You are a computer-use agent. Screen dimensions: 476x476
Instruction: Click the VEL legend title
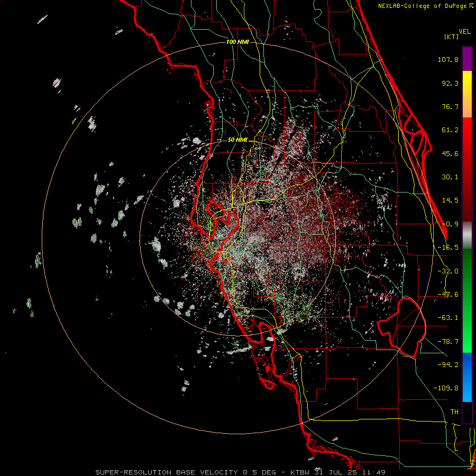[464, 32]
